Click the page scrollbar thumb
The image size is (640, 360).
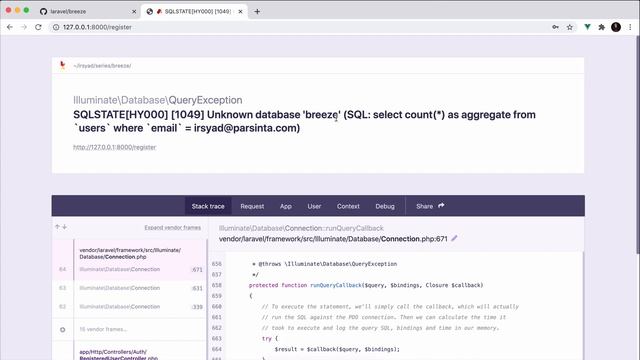(x=638, y=145)
